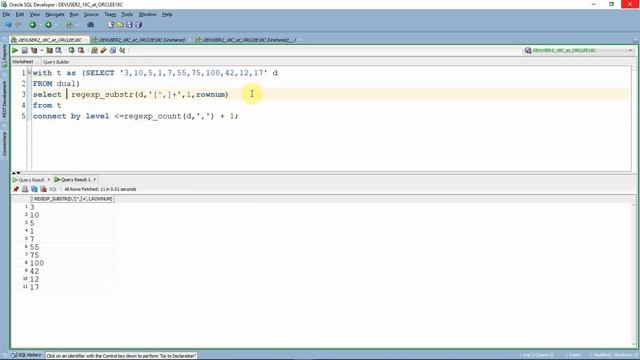Select the first DEVUSER2_18C_at_ORCLEE18C editor tab
Screen dimensions: 640x360
tap(50, 40)
